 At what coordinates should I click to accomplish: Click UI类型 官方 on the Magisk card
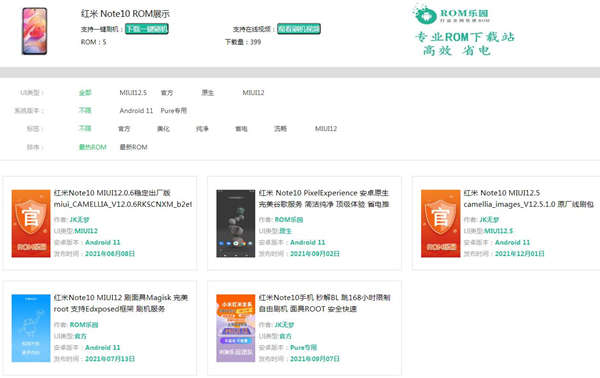(80, 336)
